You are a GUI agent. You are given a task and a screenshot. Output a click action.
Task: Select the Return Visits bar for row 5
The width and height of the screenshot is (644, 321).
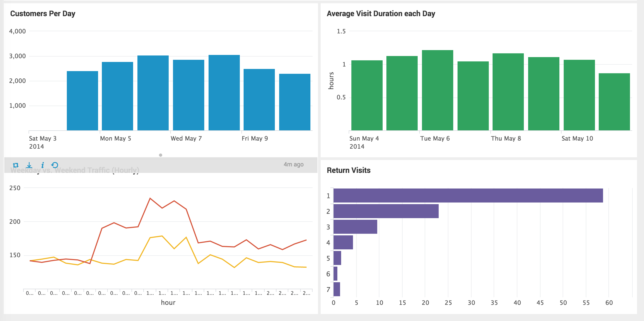(x=337, y=258)
